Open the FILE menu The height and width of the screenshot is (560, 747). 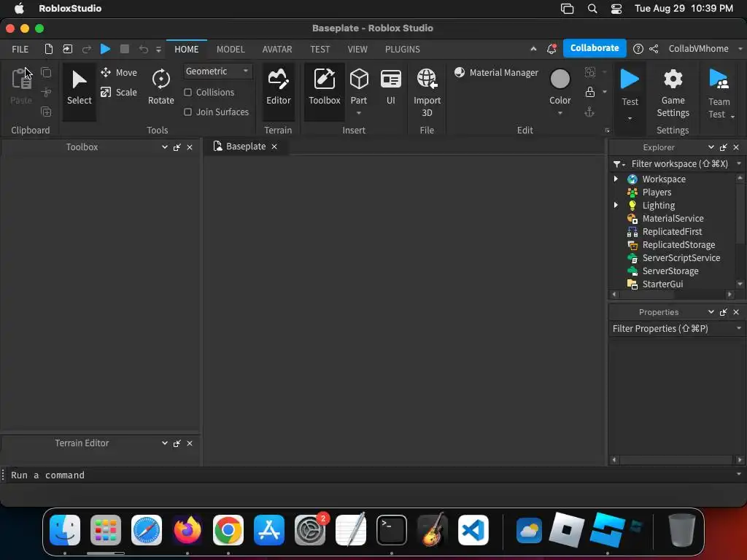click(20, 49)
